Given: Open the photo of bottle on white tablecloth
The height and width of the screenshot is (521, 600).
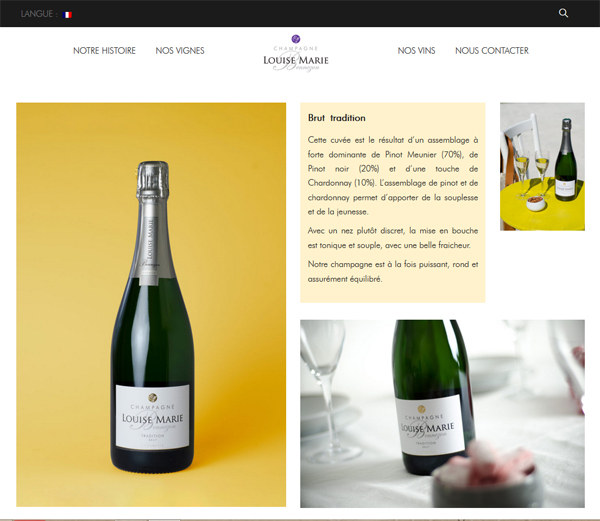Looking at the screenshot, I should click(442, 414).
